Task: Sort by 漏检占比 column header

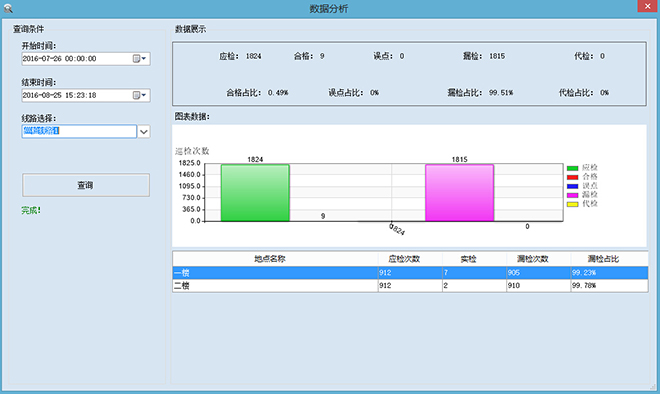Action: tap(609, 259)
